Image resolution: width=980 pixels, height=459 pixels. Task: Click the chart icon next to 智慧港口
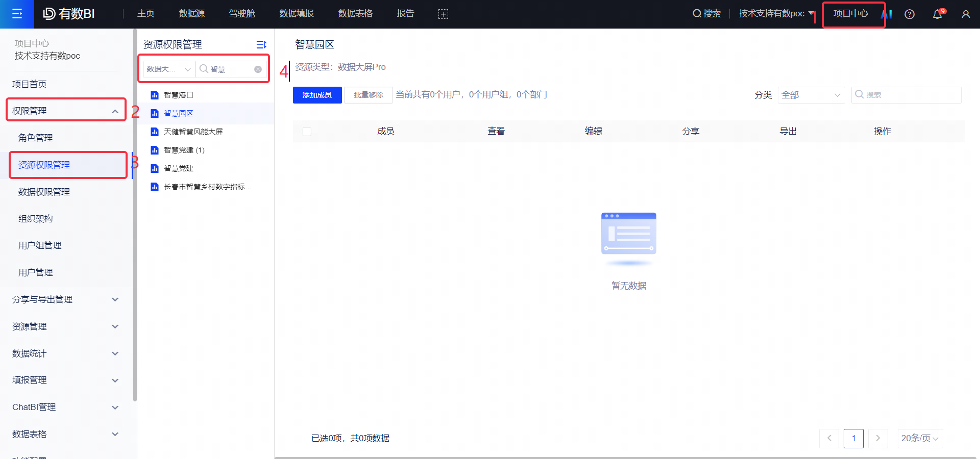click(155, 95)
